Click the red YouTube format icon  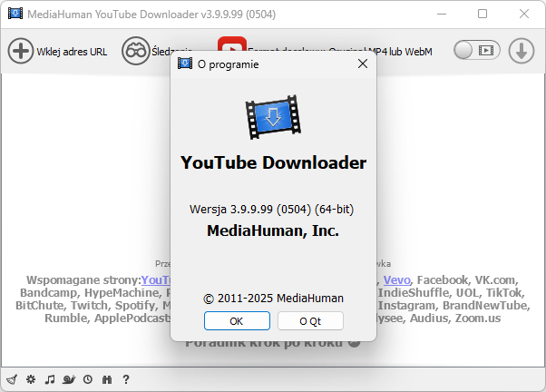click(232, 44)
